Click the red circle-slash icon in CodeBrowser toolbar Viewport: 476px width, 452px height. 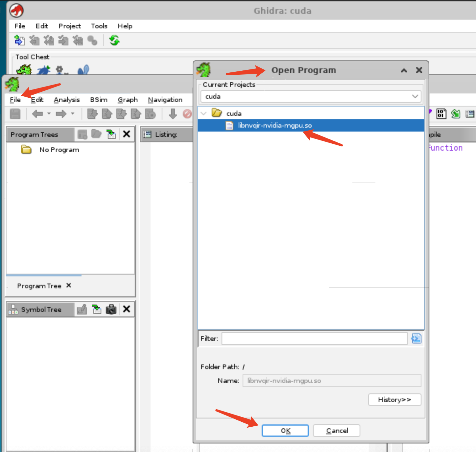[187, 114]
